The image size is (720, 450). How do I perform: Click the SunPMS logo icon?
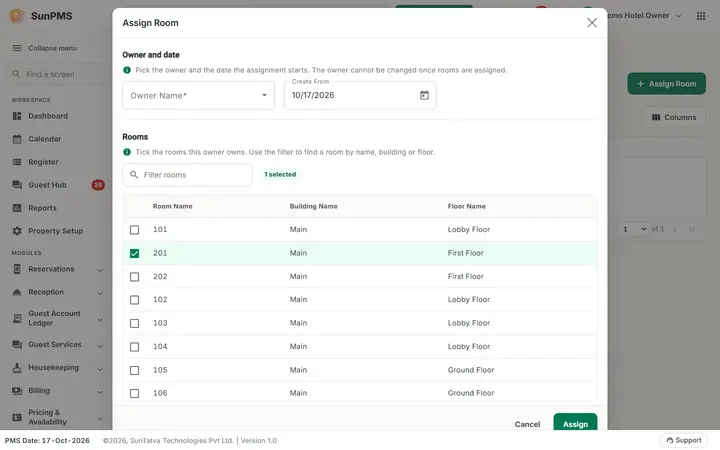(x=17, y=16)
